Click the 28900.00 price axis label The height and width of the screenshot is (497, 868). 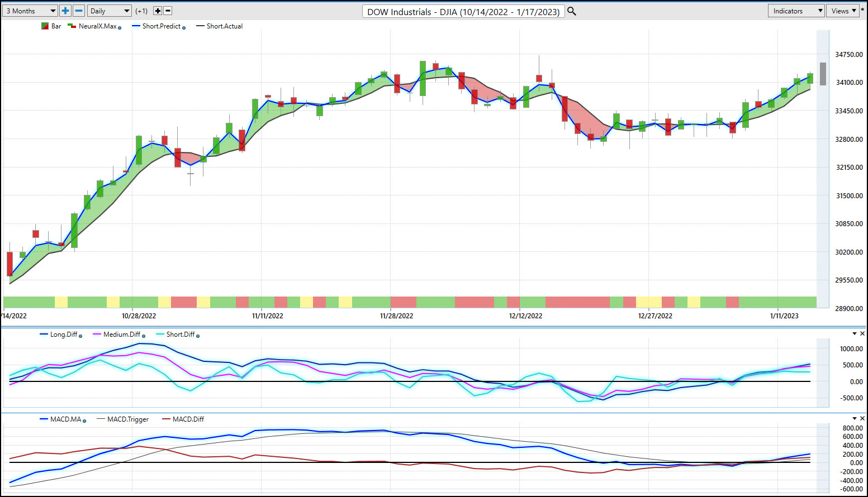pos(849,309)
